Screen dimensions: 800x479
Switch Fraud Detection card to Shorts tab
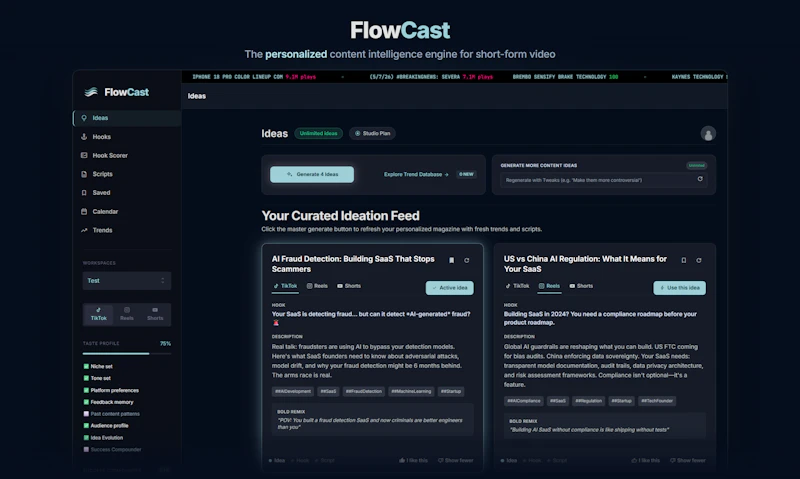[x=349, y=286]
